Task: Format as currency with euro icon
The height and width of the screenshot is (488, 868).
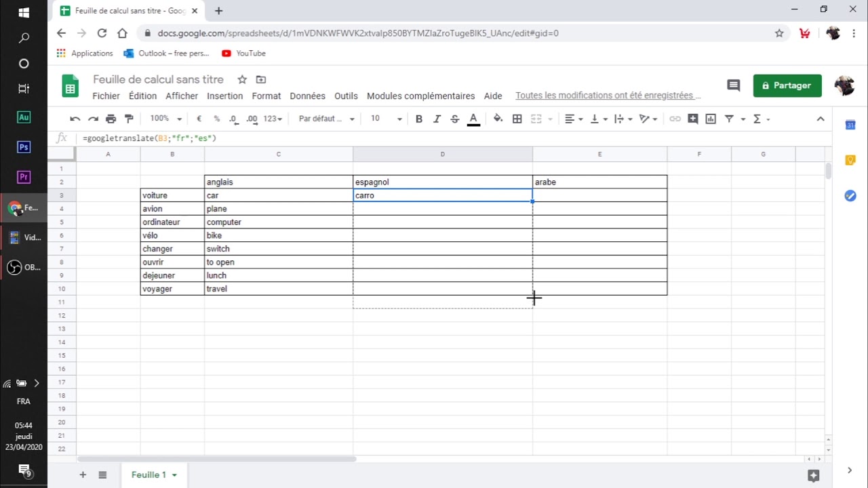Action: click(x=199, y=119)
